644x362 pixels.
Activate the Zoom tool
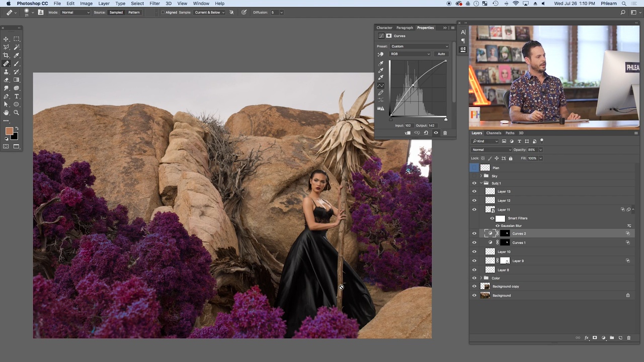pyautogui.click(x=17, y=113)
